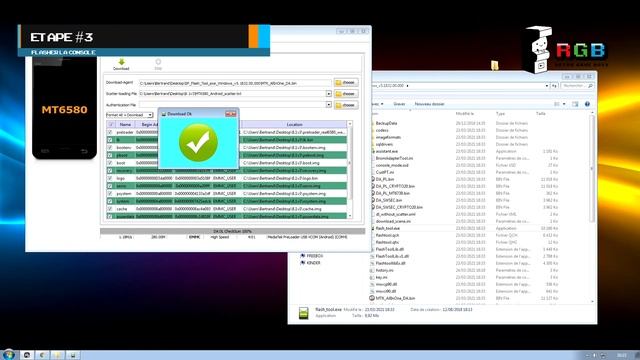
Task: Sort Explorer by Type column
Action: pos(500,113)
